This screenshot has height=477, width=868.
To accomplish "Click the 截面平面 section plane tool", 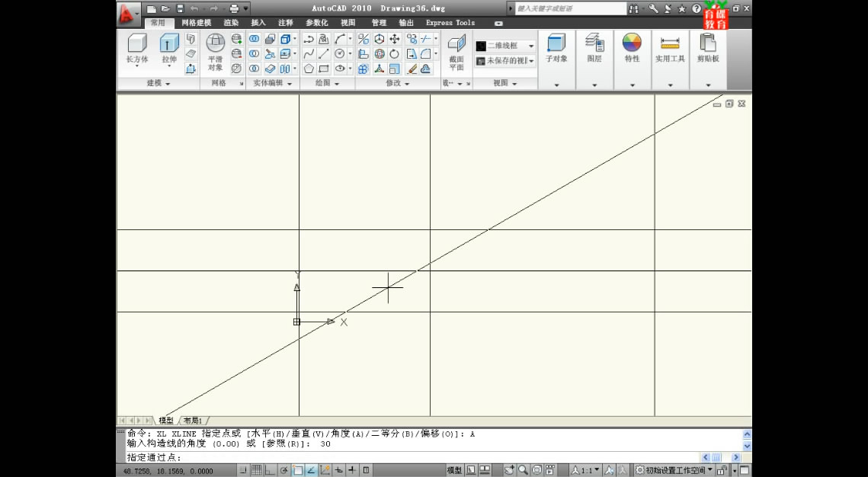I will click(456, 53).
